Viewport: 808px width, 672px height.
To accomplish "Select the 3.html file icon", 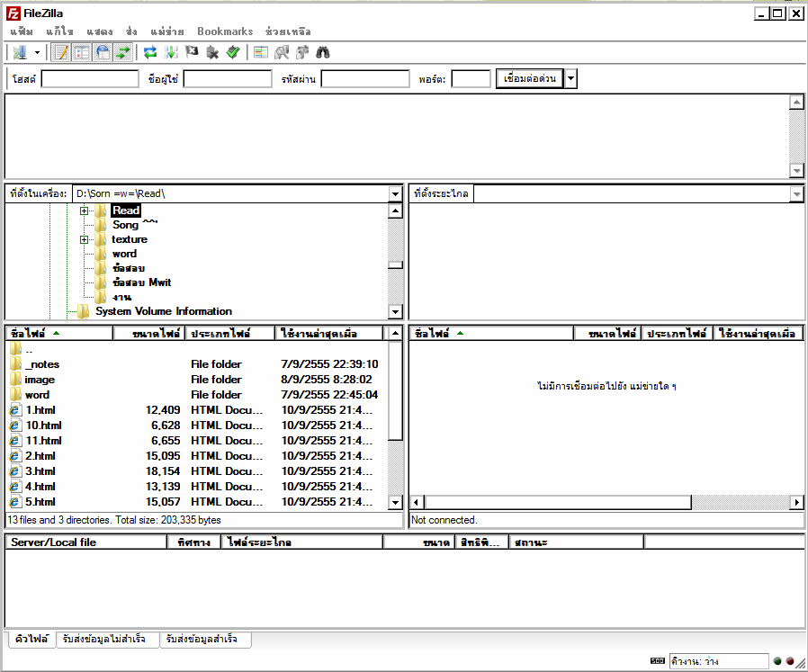I will [15, 471].
